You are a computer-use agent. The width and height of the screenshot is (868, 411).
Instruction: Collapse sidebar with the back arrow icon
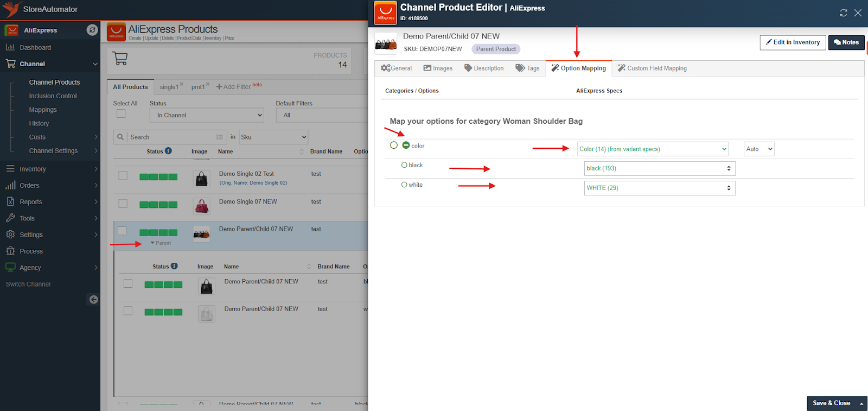click(93, 300)
